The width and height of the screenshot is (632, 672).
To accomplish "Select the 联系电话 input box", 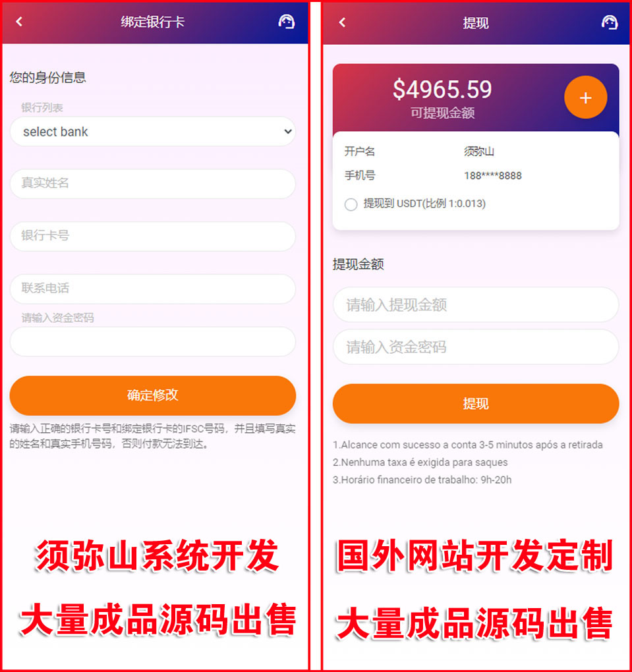I will 153,289.
